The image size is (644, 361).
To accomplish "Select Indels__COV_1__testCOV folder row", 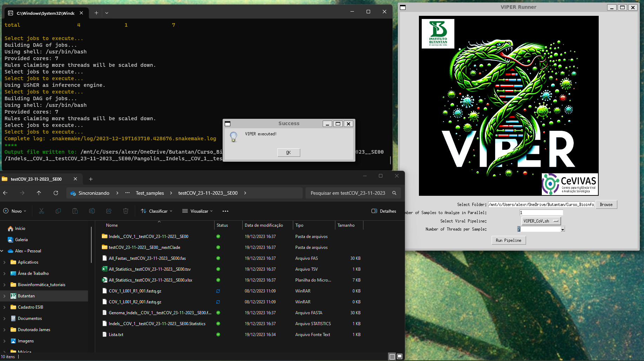I will [232, 237].
